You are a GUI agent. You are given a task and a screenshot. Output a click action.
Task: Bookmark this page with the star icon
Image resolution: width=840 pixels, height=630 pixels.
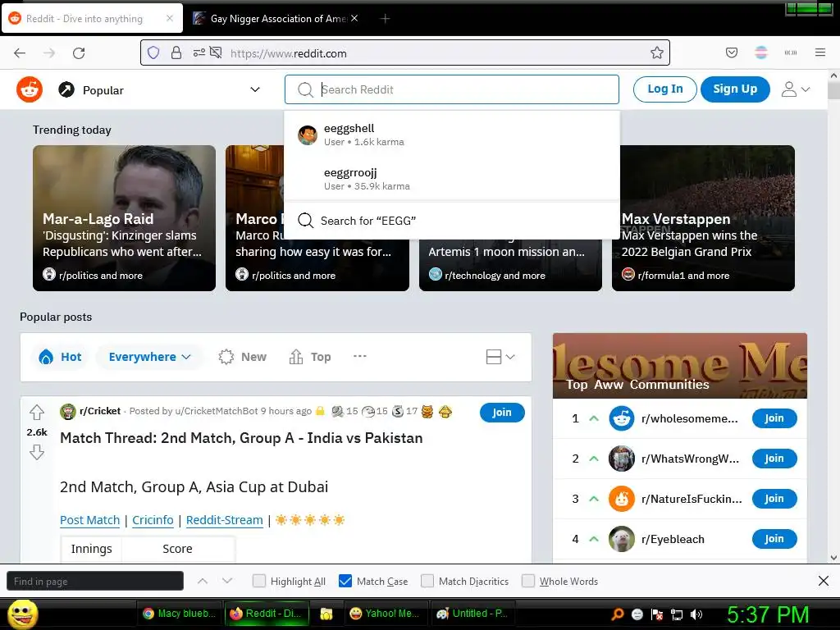(657, 52)
